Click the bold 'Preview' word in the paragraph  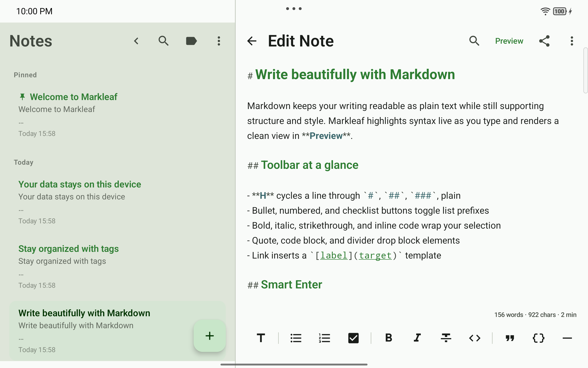[x=326, y=136]
